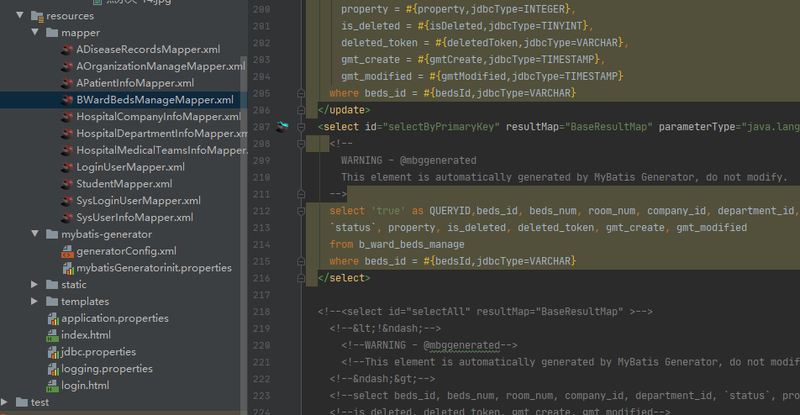This screenshot has height=415, width=800.
Task: Click HospitalDepartmentInfoMapper file icon
Action: pos(67,134)
